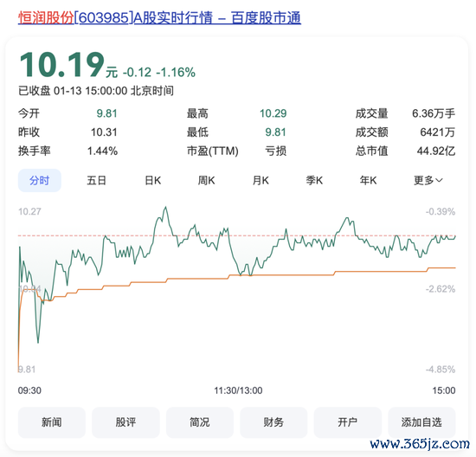476x457 pixels.
Task: Click the intraday price chart's highest peak
Action: pos(166,208)
